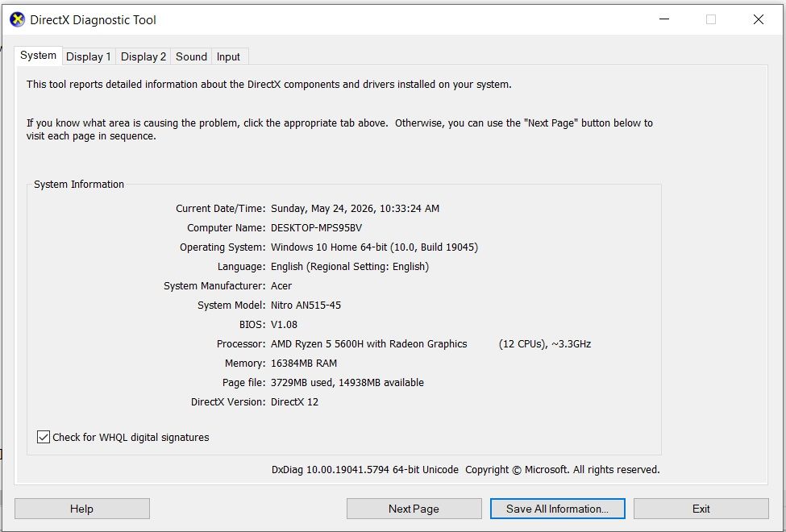Click the Windows 10 Home 64-bit value

point(374,247)
